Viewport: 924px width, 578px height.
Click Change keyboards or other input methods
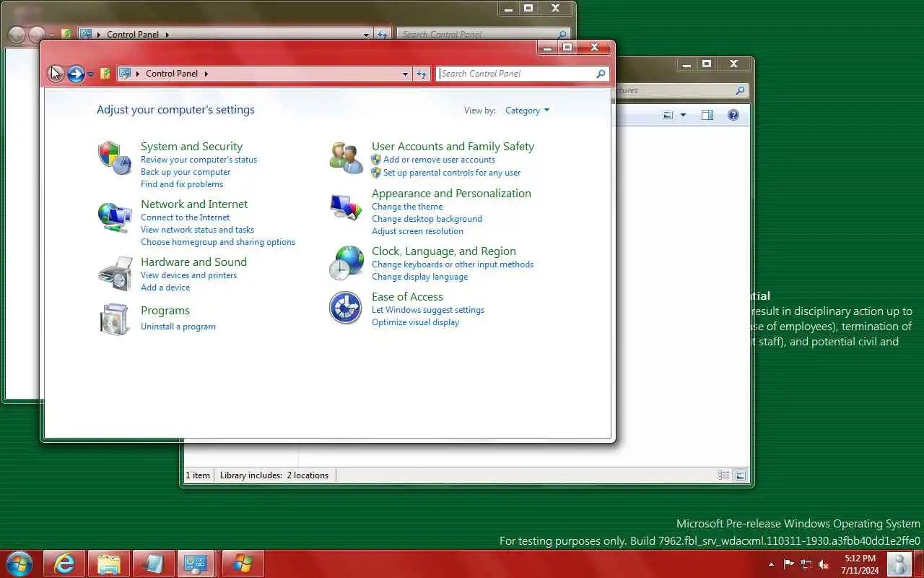(x=453, y=264)
